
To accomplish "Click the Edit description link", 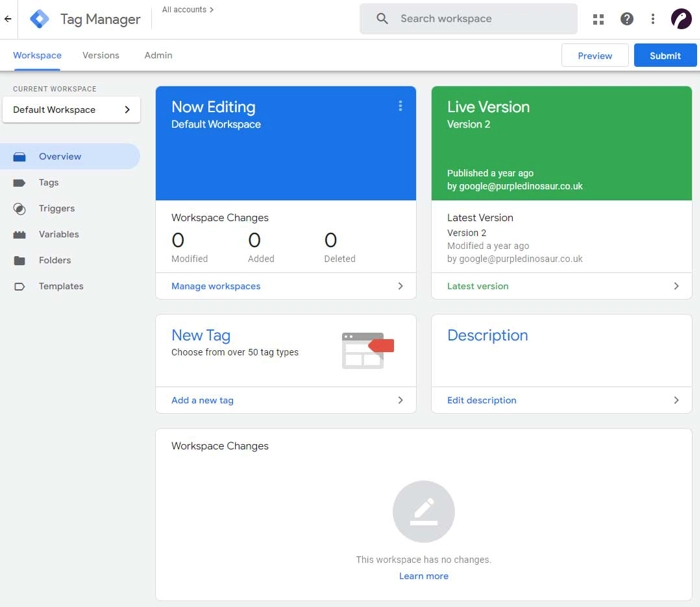I will (482, 400).
